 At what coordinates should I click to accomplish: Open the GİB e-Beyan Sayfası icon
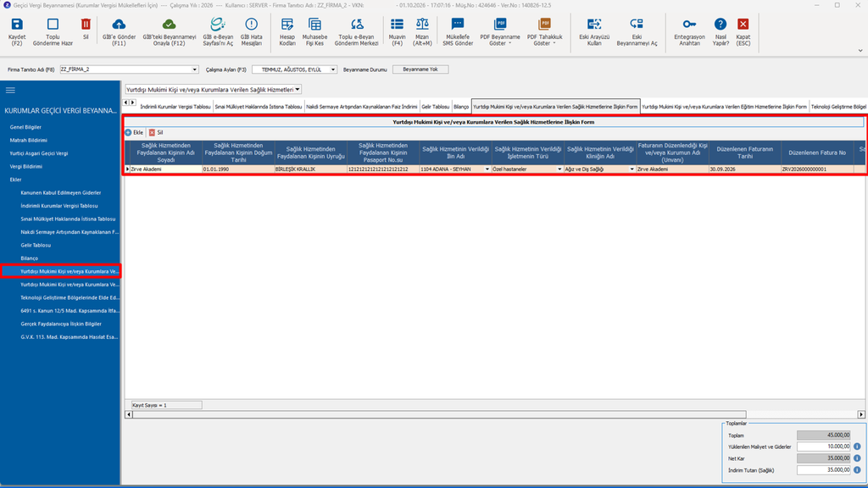tap(218, 25)
